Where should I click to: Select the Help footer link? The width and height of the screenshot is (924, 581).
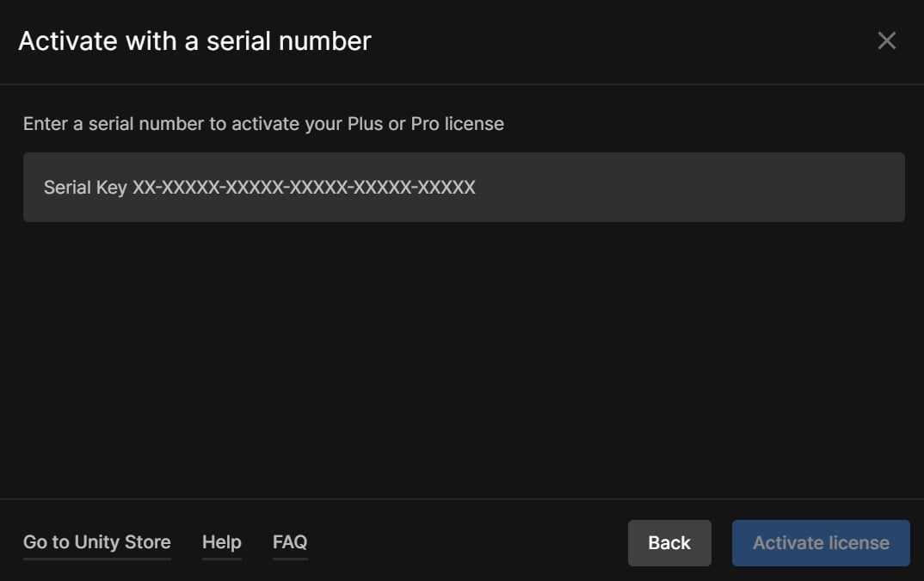[x=221, y=542]
